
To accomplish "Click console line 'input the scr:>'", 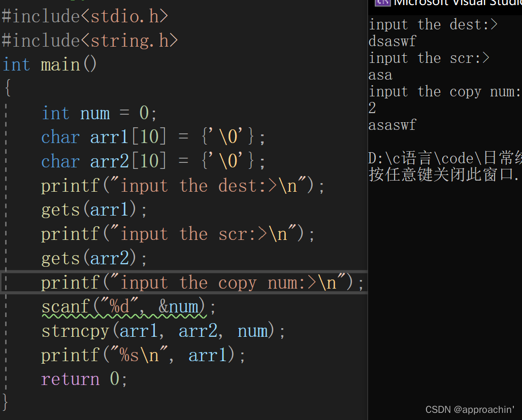I will [x=429, y=58].
